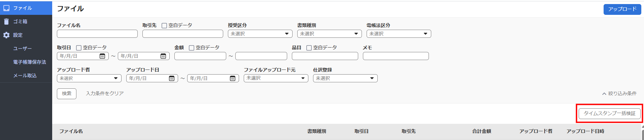This screenshot has height=140, width=644.
Task: Open calendar picker for 取引日 end date
Action: click(163, 56)
